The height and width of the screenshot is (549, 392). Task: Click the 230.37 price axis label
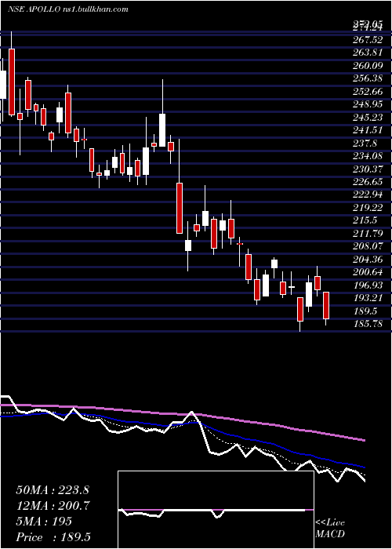coord(368,169)
